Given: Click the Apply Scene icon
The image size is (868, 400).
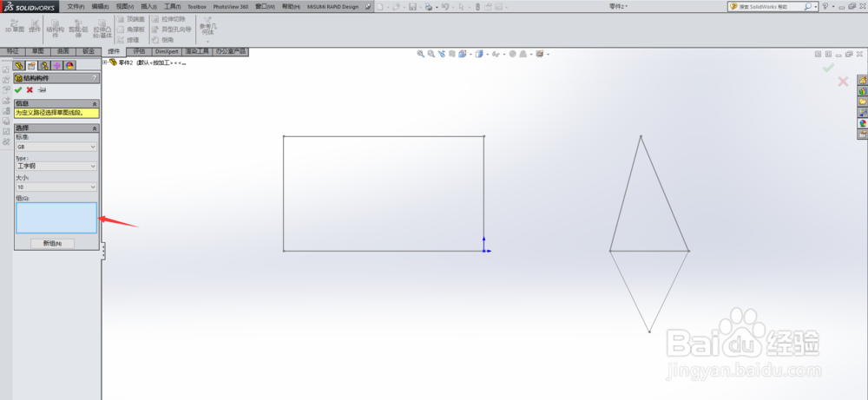Looking at the screenshot, I should click(x=523, y=54).
